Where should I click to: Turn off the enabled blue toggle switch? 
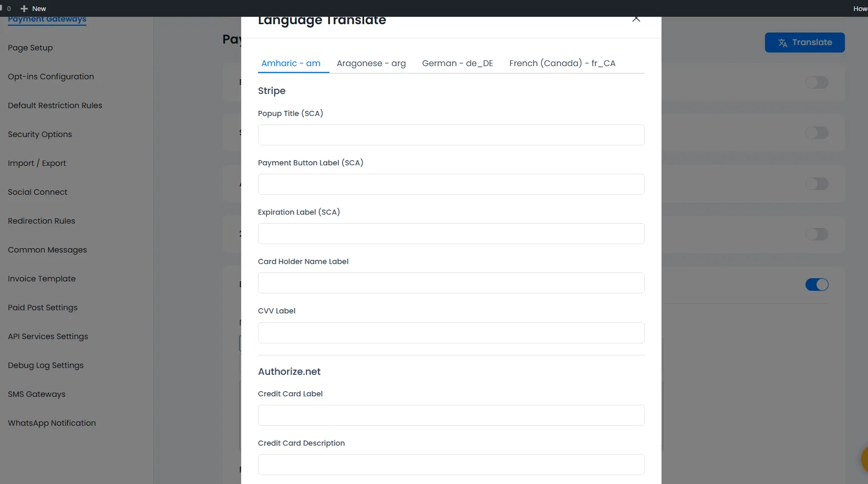tap(816, 285)
